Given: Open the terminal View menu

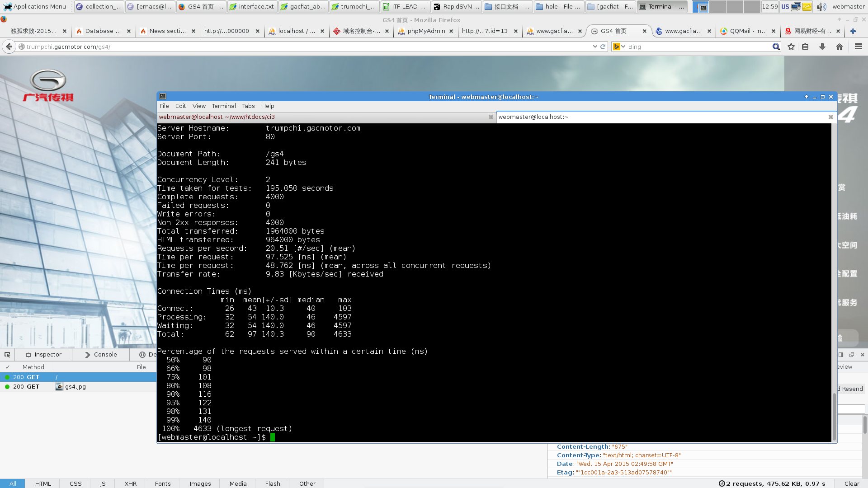Looking at the screenshot, I should pos(199,106).
